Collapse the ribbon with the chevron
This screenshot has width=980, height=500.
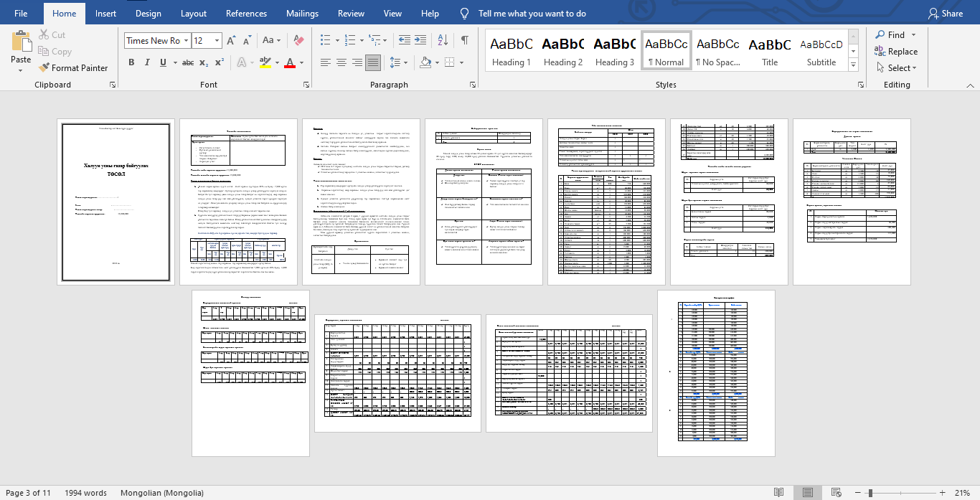[x=970, y=85]
